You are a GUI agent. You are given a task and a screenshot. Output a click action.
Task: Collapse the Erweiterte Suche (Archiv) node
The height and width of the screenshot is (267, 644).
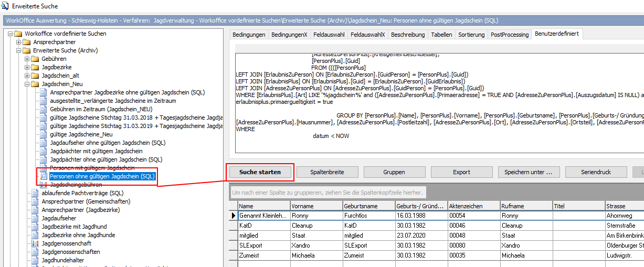click(x=19, y=50)
